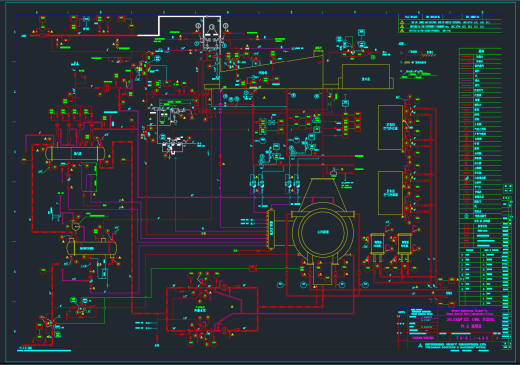Viewport: 520px width, 365px height.
Task: Click the trapezoidal cone above the circular vessel
Action: (x=323, y=195)
